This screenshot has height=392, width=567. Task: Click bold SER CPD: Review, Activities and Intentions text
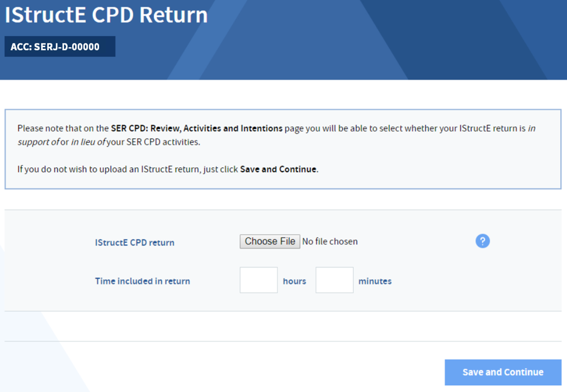tap(197, 128)
